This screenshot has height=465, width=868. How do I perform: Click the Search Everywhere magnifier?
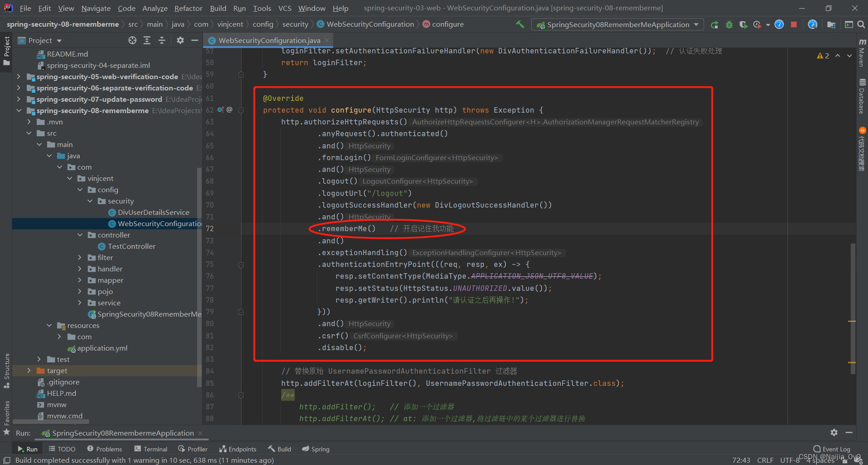[x=861, y=24]
